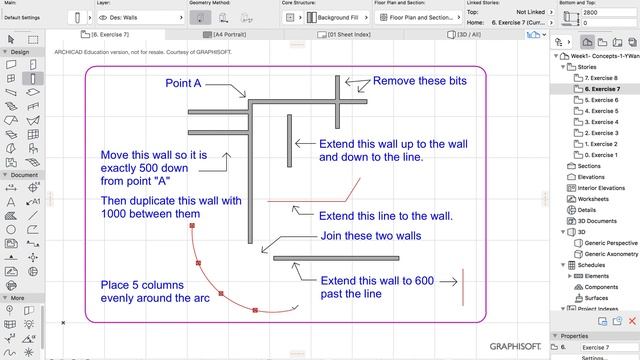Activate the Mesh tool
Viewport: 640px width, 360px height.
tap(33, 162)
